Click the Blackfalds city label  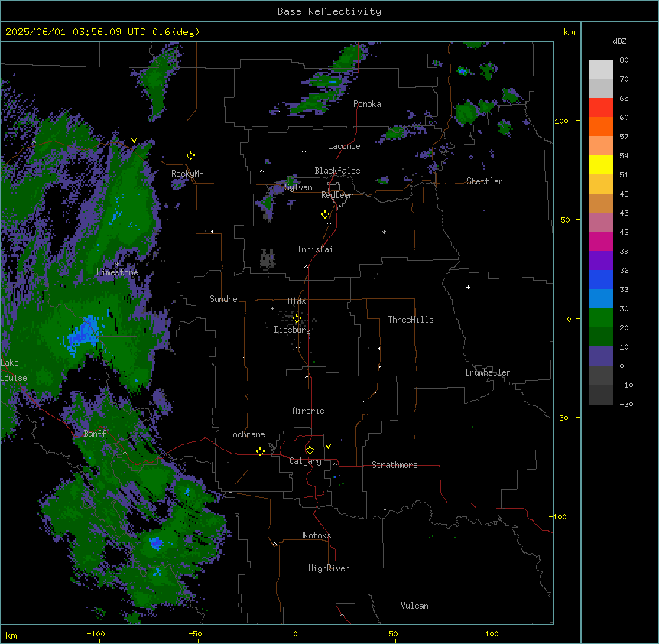pyautogui.click(x=337, y=171)
